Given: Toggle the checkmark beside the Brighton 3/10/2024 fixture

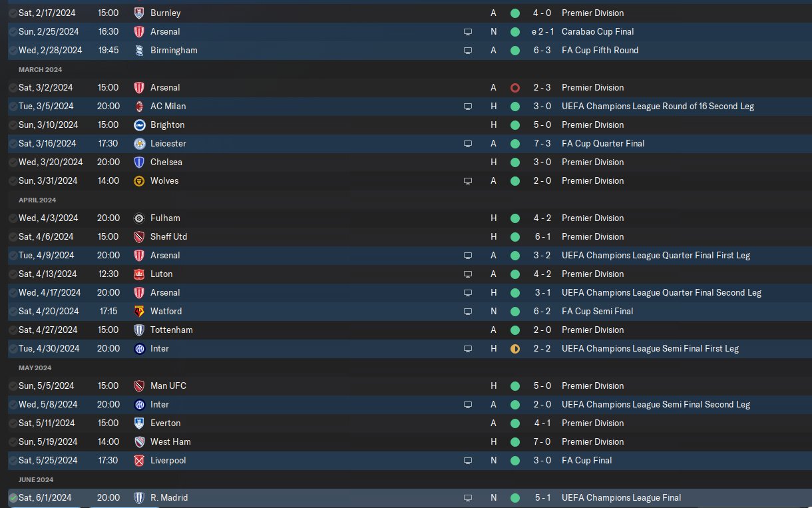Looking at the screenshot, I should tap(13, 125).
